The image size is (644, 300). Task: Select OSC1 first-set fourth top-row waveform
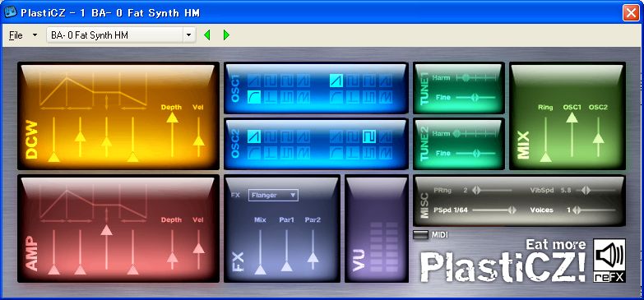click(x=303, y=81)
